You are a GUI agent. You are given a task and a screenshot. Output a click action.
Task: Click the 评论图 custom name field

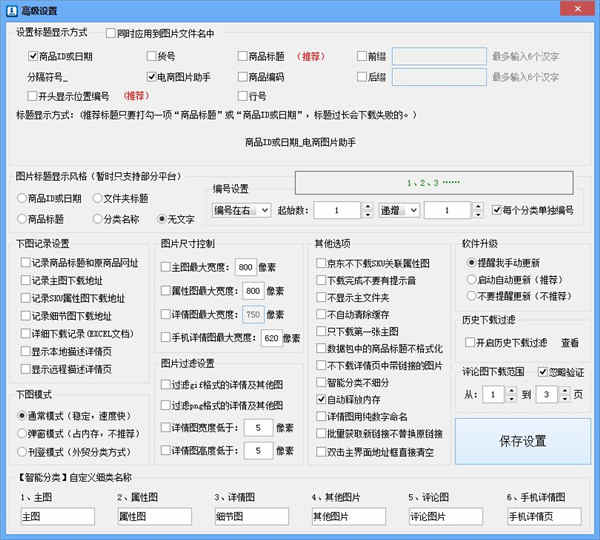point(441,516)
